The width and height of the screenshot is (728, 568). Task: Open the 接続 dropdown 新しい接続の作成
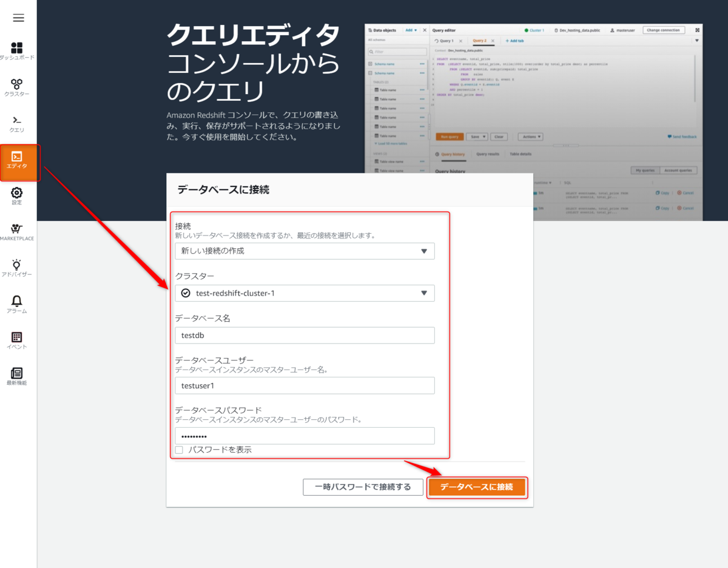(305, 251)
